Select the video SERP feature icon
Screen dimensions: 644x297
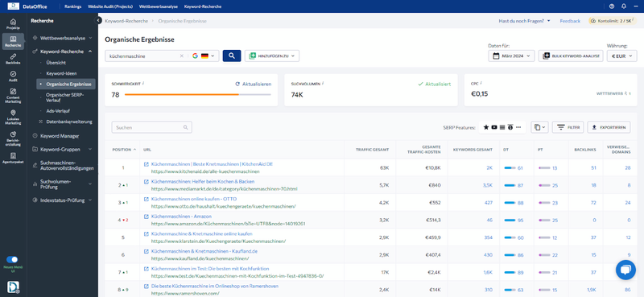tap(494, 127)
